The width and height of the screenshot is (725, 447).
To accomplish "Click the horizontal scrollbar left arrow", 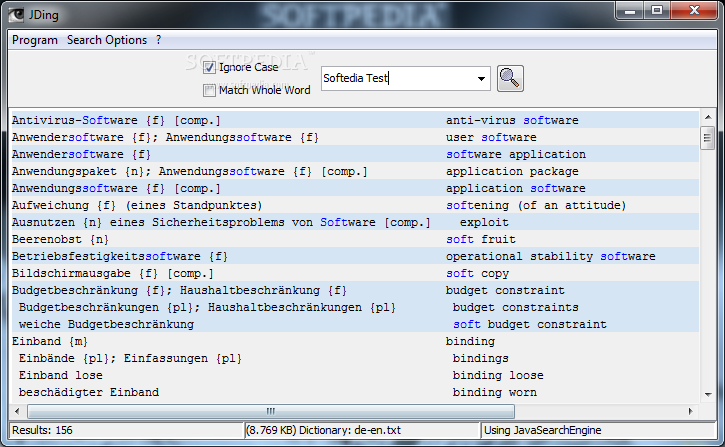I will click(17, 411).
